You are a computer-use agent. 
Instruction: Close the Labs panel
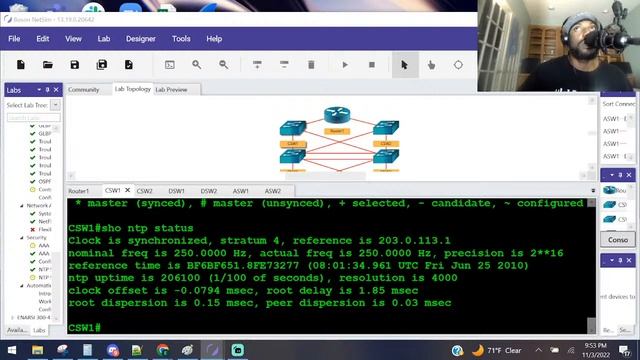tap(56, 90)
